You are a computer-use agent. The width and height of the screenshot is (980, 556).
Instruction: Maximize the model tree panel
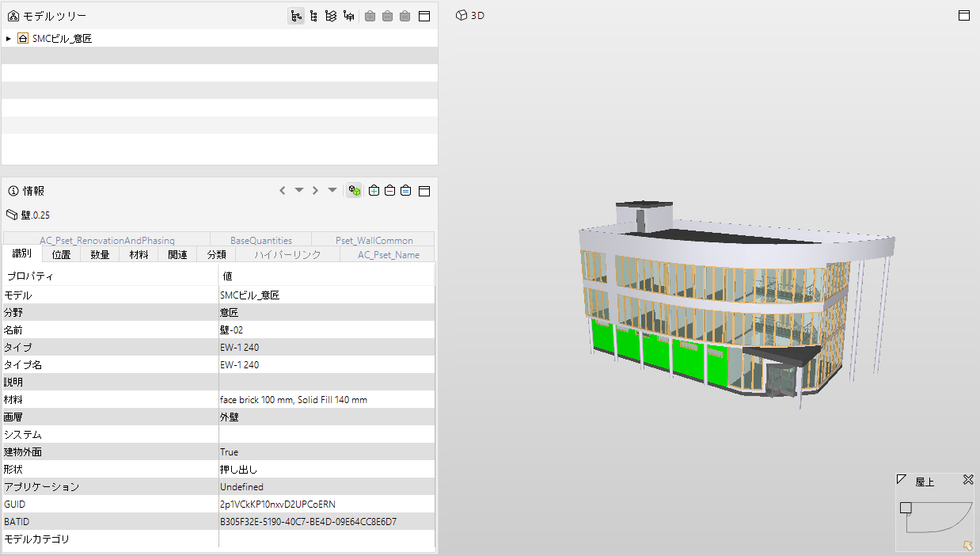click(424, 16)
